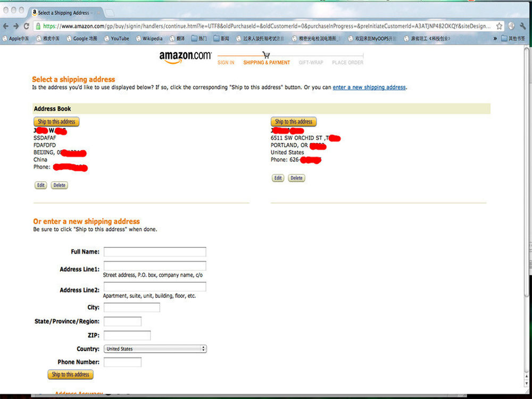532x399 pixels.
Task: Show hidden bookmarks with the » chevron
Action: pos(495,39)
